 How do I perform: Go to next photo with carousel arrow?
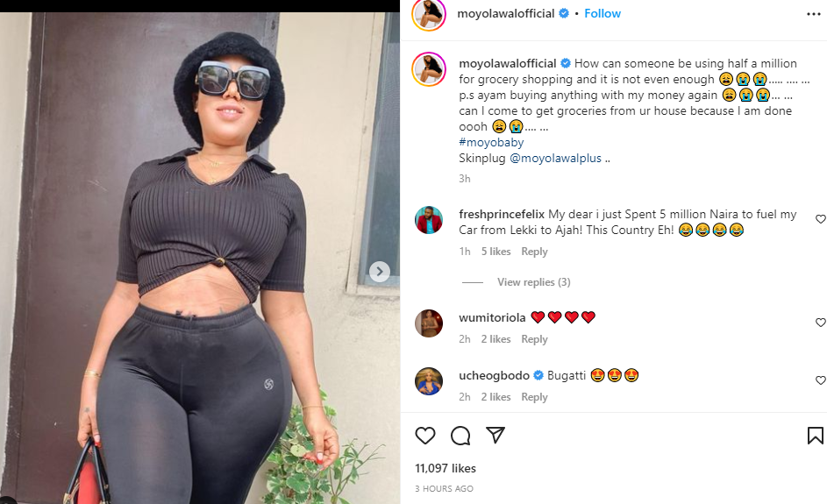(x=379, y=272)
